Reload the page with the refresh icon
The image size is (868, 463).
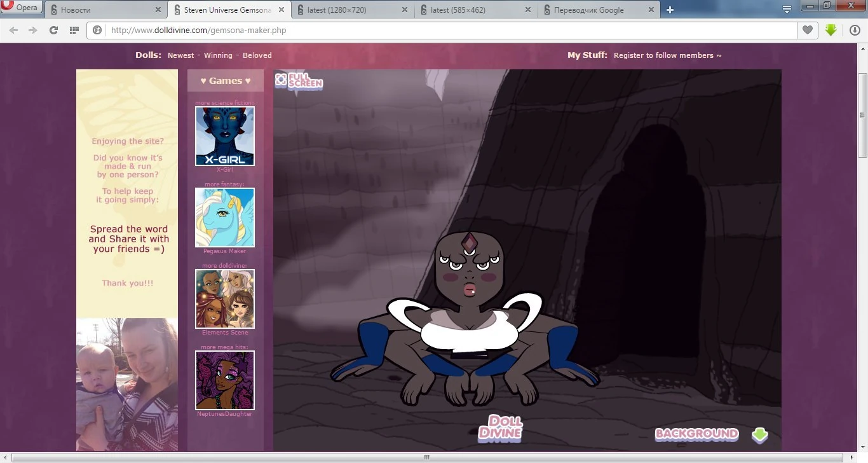click(x=53, y=30)
